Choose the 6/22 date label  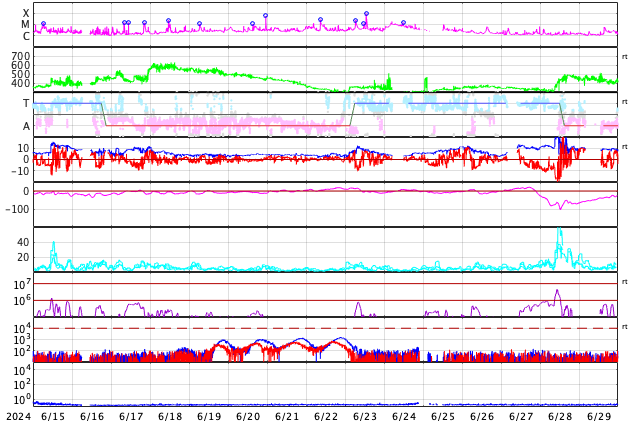tap(326, 416)
